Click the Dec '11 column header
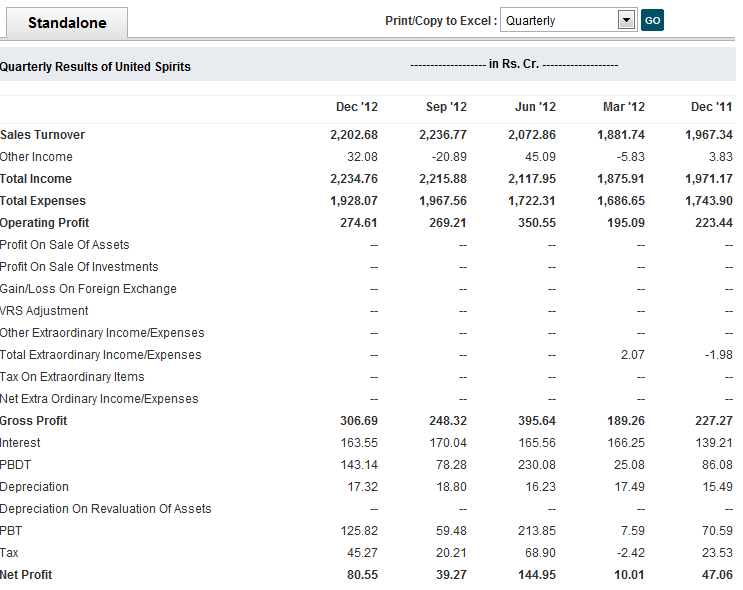743x590 pixels. click(711, 107)
